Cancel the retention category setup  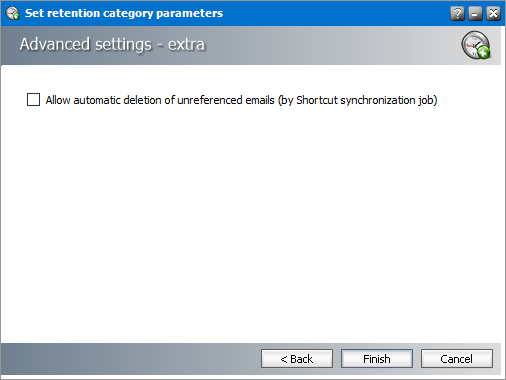457,359
